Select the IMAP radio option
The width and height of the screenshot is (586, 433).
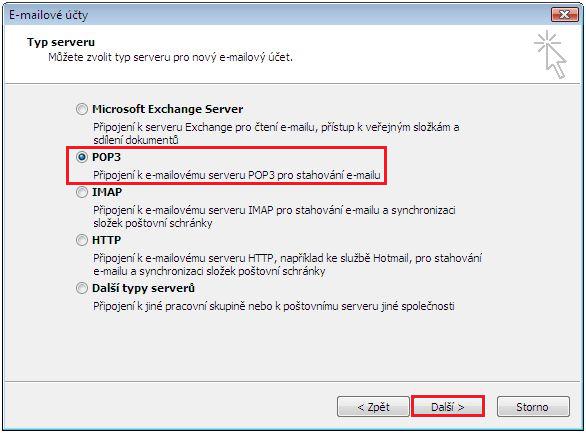coord(82,192)
